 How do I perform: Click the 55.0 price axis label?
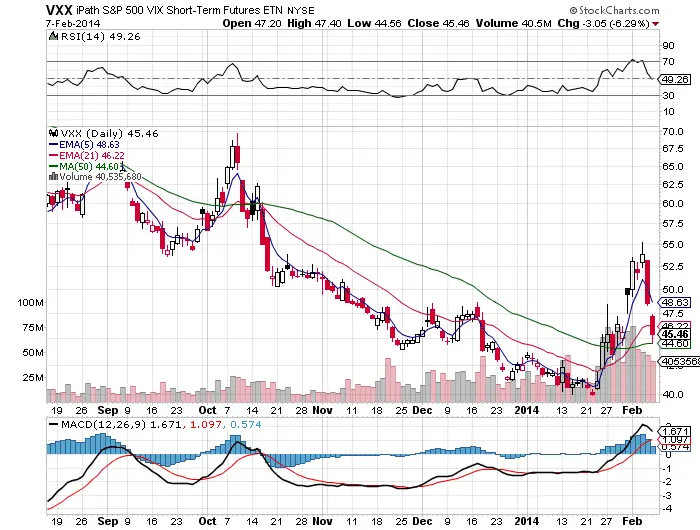click(673, 245)
